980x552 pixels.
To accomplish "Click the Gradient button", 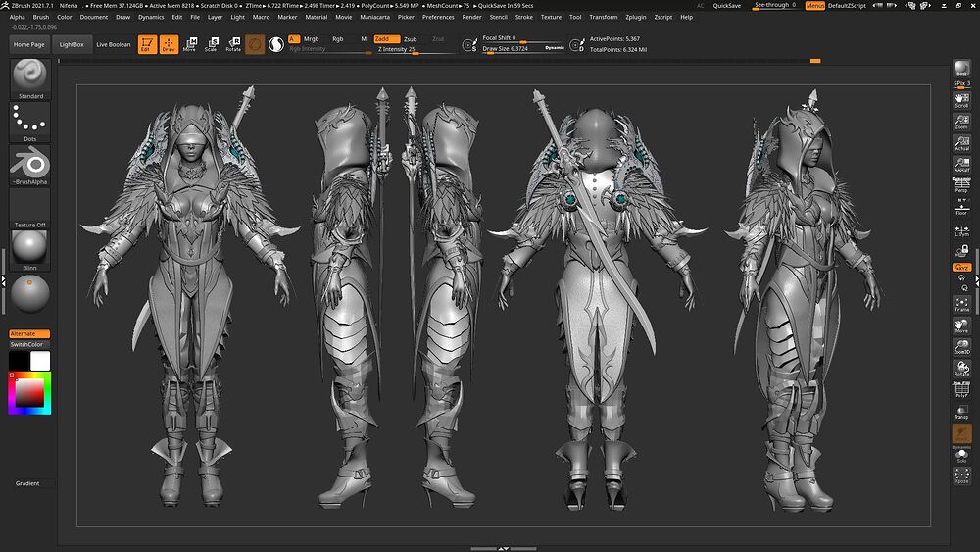I will tap(29, 483).
